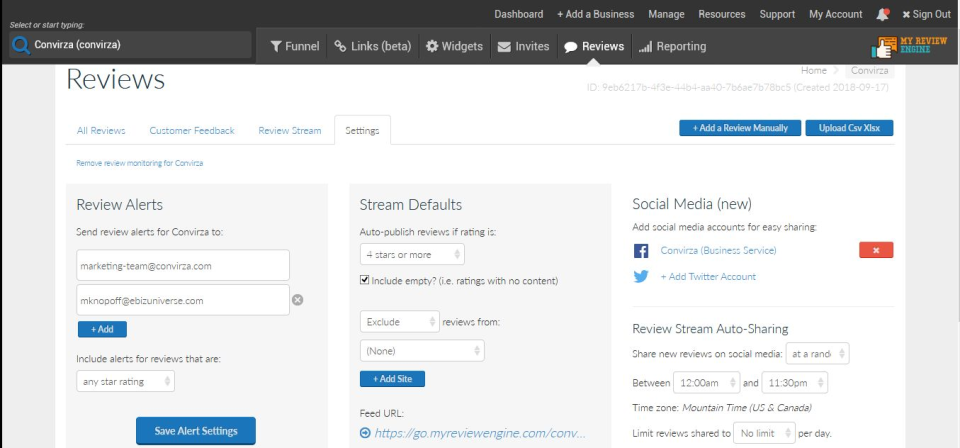Open the '4 stars or more' dropdown
The height and width of the screenshot is (448, 960).
[412, 255]
